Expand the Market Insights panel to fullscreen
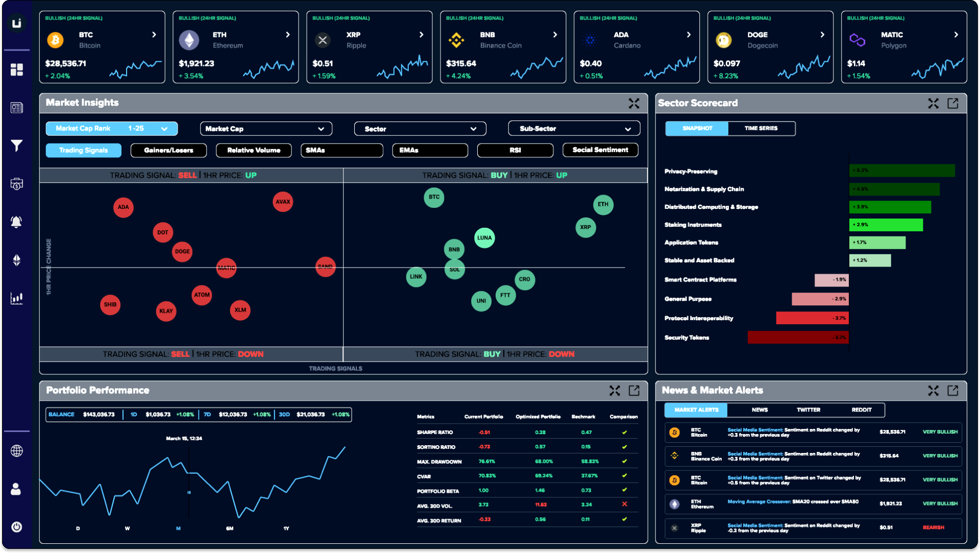 tap(634, 103)
